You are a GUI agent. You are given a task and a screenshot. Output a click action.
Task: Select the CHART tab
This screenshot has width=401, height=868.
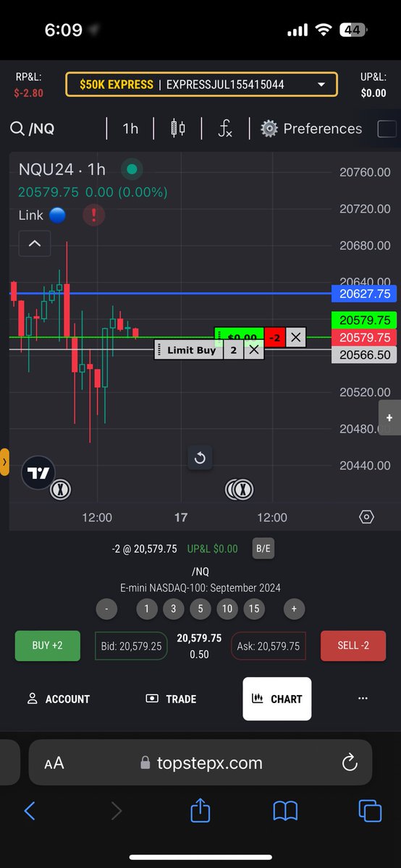point(277,699)
